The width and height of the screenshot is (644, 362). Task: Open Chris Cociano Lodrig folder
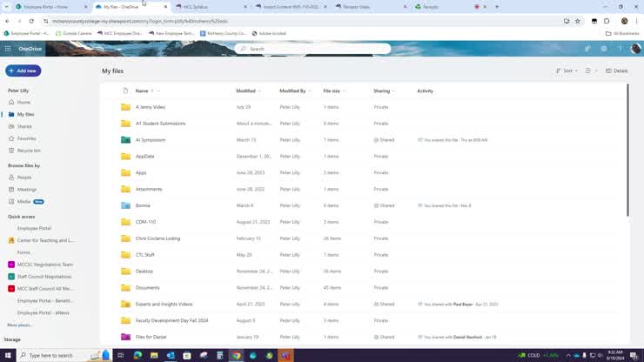[158, 238]
